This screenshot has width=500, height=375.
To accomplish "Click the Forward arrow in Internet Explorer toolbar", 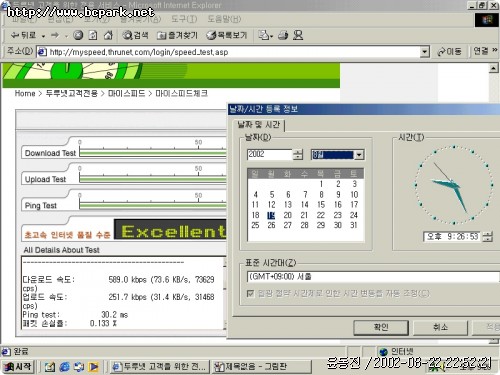I will [55, 35].
